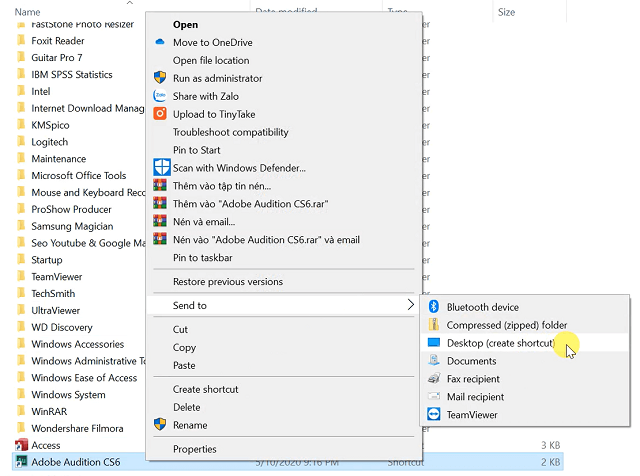Click the Bluetooth device icon
Viewport: 640px width, 476px height.
433,307
